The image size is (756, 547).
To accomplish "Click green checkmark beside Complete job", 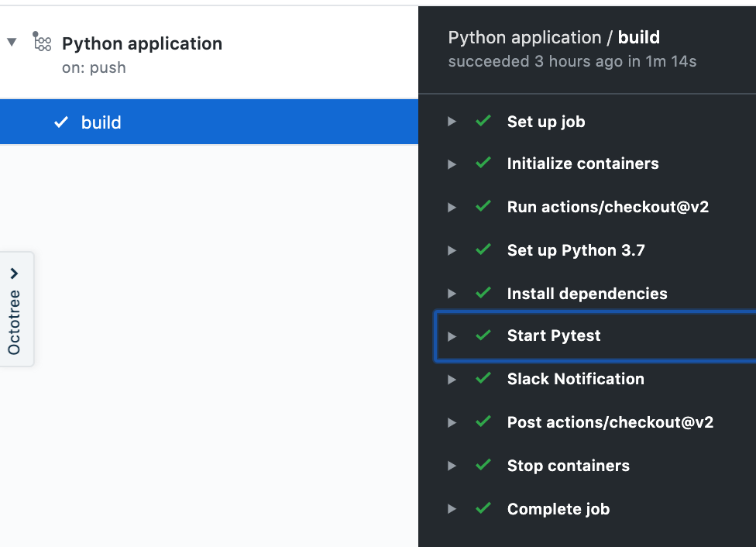I will (484, 509).
